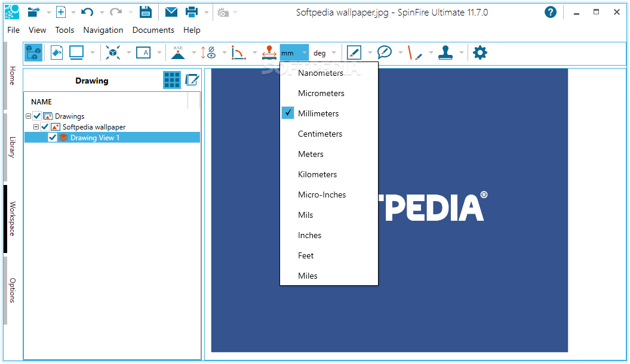630x364 pixels.
Task: Expand the display view dropdown arrow
Action: [x=93, y=53]
